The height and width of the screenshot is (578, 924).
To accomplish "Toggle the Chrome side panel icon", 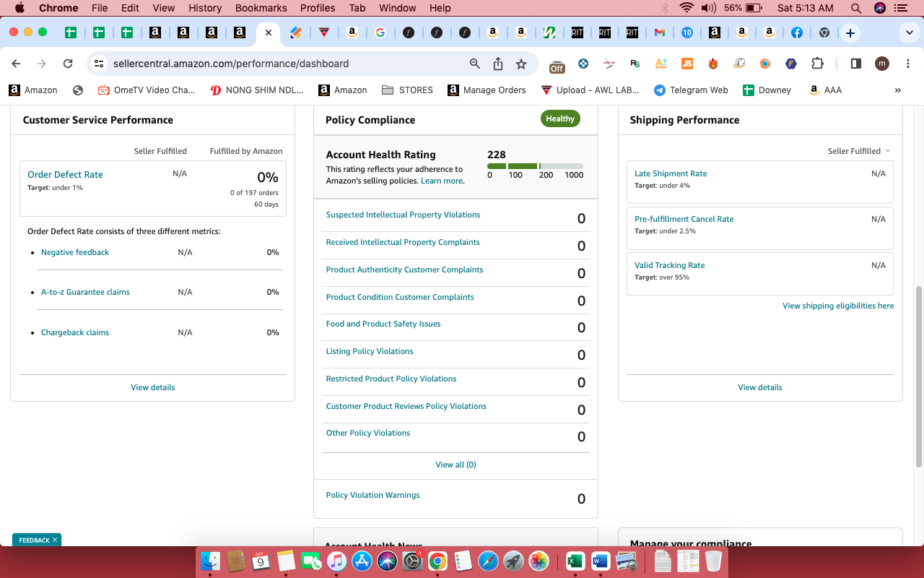I will (x=856, y=64).
